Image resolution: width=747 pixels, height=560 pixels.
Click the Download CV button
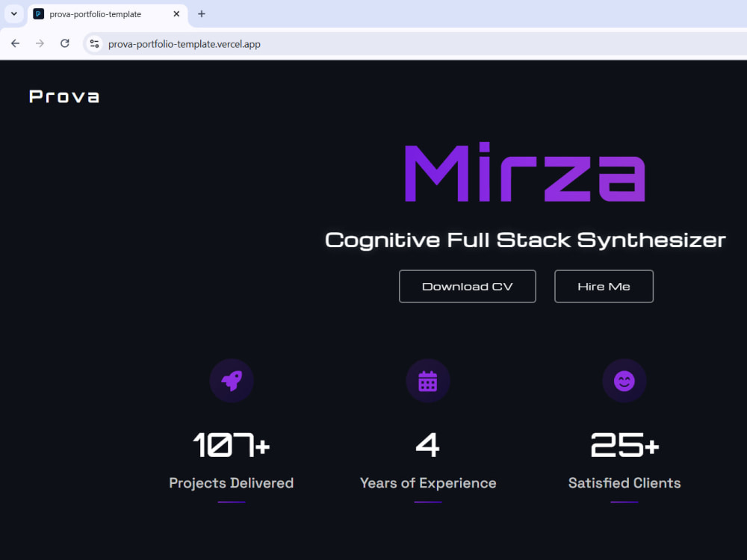468,286
